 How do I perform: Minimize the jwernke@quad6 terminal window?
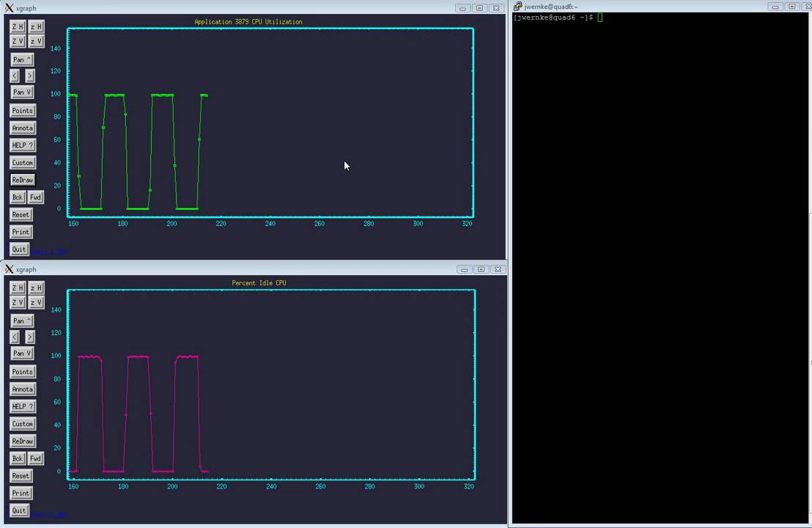coord(775,6)
